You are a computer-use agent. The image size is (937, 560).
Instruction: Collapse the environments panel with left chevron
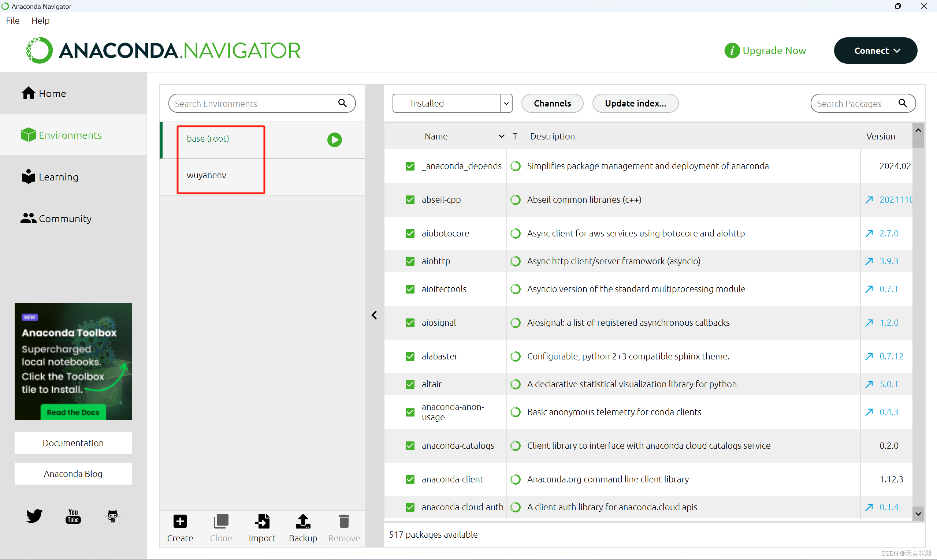click(374, 315)
